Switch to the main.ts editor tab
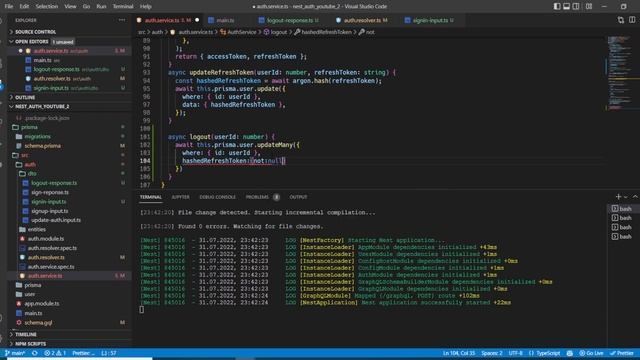Viewport: 640px width, 360px height. 225,20
